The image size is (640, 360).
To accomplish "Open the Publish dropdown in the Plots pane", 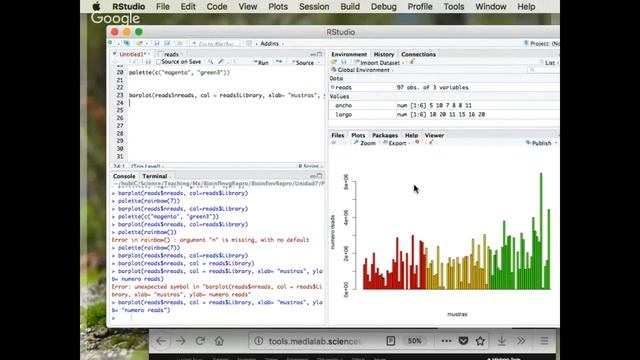I will tap(541, 143).
